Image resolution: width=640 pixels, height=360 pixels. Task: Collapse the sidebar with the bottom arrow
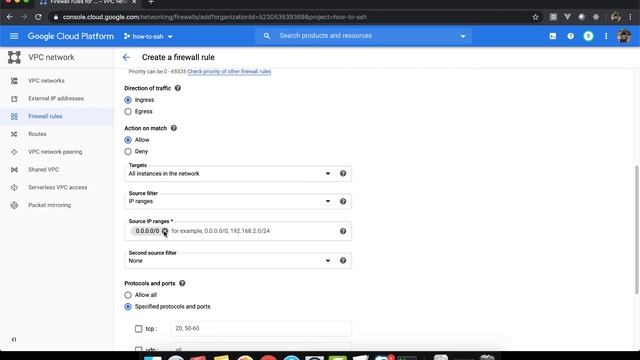(x=14, y=340)
